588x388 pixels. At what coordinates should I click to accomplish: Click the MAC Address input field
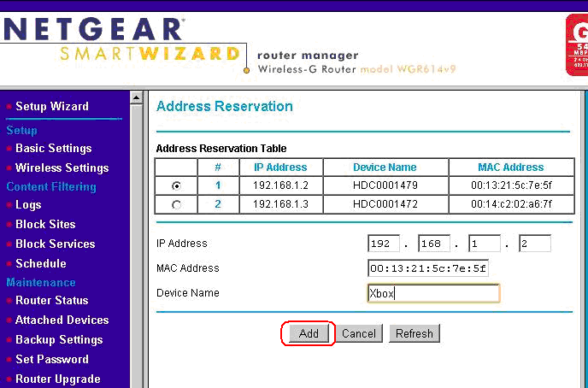[x=428, y=268]
